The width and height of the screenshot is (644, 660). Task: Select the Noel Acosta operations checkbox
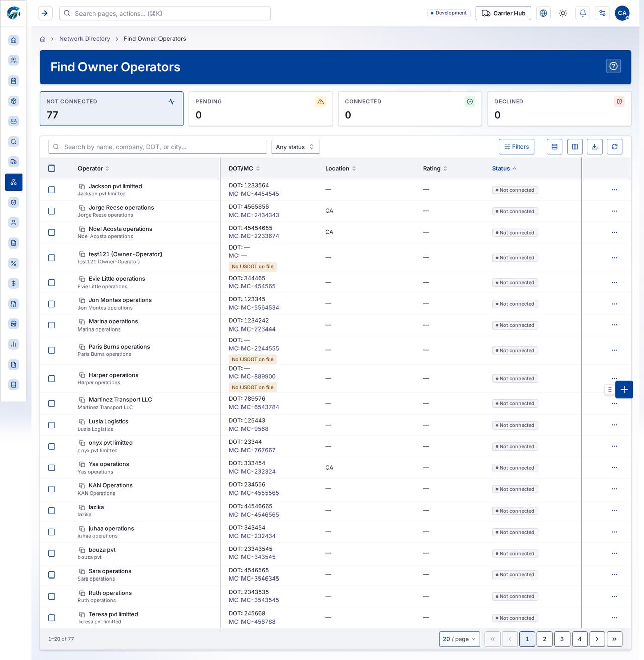click(x=51, y=232)
